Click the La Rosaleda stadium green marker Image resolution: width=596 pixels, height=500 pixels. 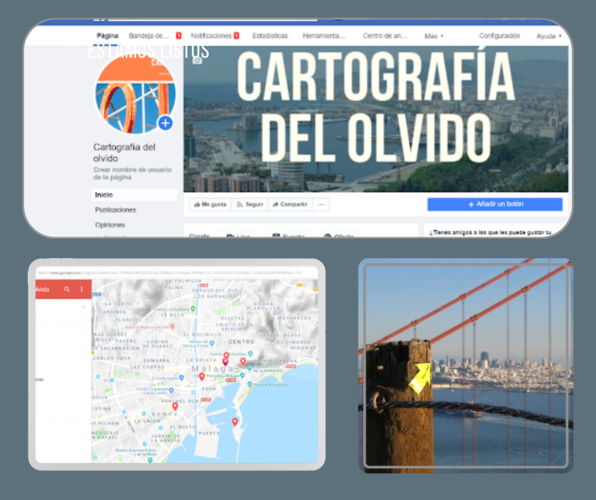point(193,308)
